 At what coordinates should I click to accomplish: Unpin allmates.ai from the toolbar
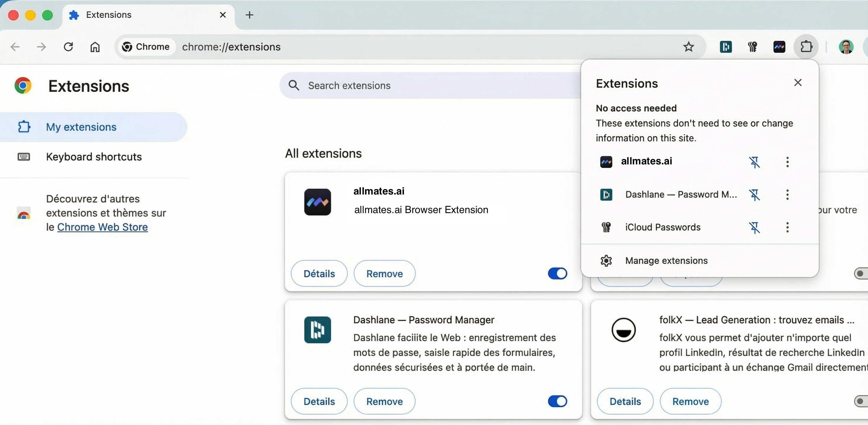point(754,162)
